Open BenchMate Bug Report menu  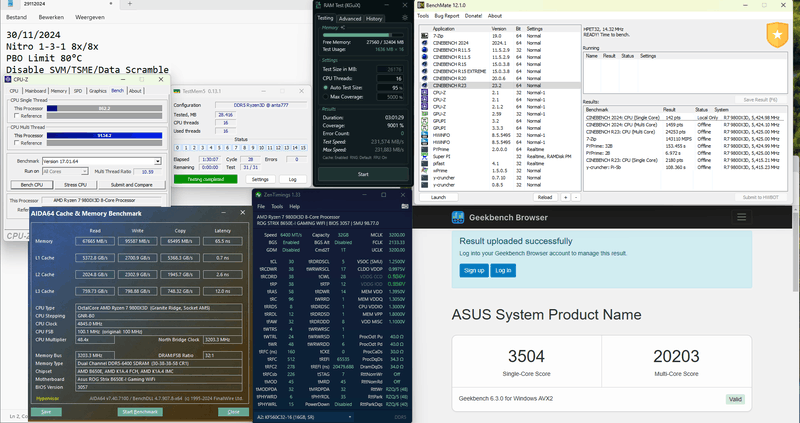(x=446, y=16)
